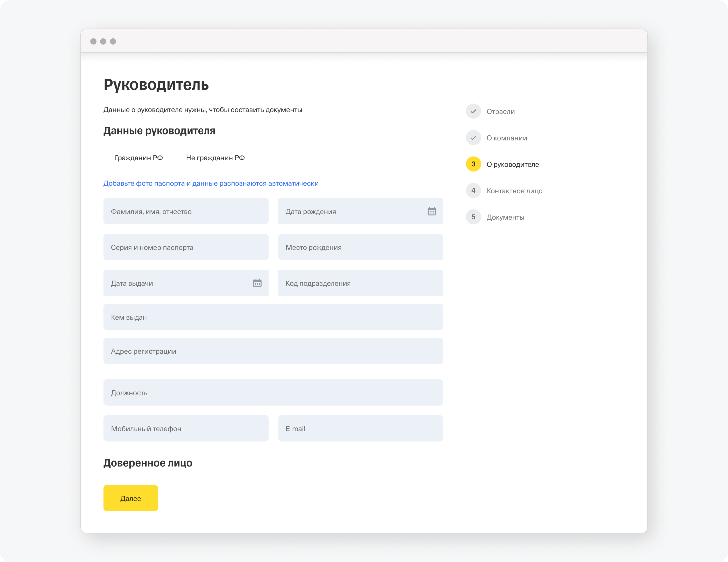Click the step 4 number circle

[473, 191]
